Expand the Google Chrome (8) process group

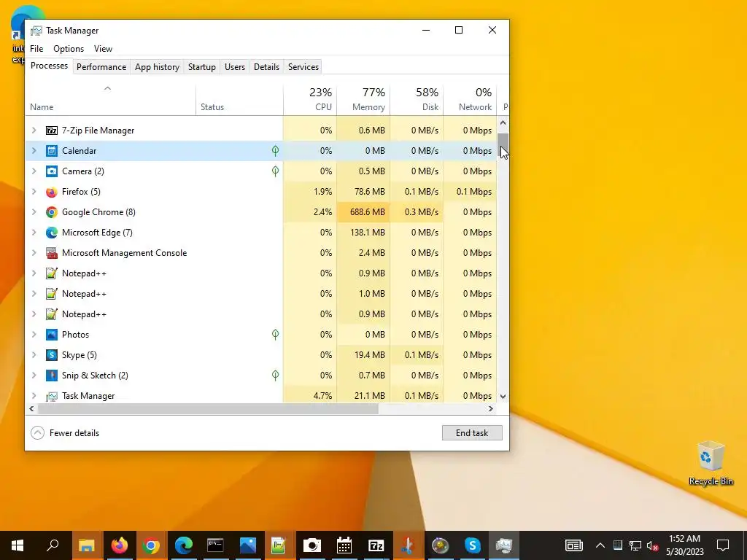tap(34, 212)
